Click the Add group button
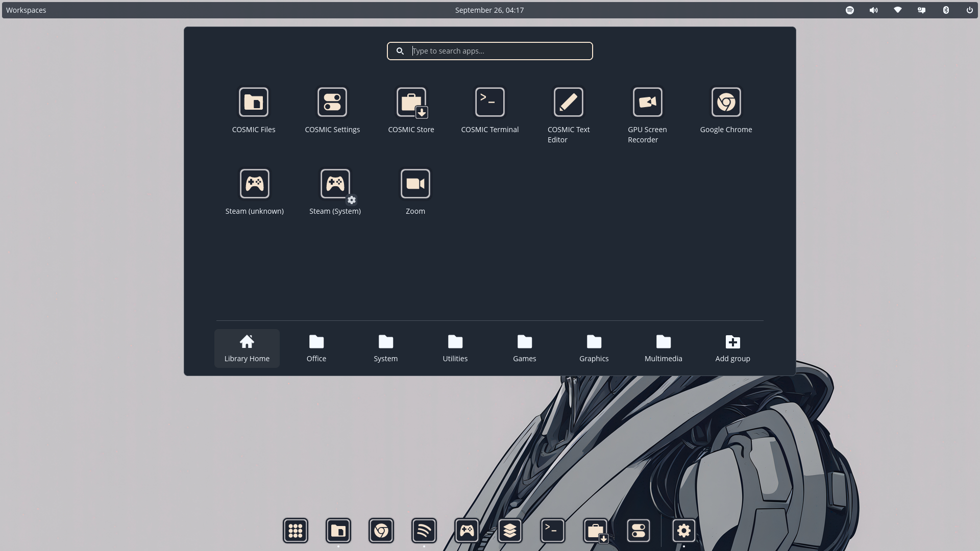The image size is (980, 551). 733,348
